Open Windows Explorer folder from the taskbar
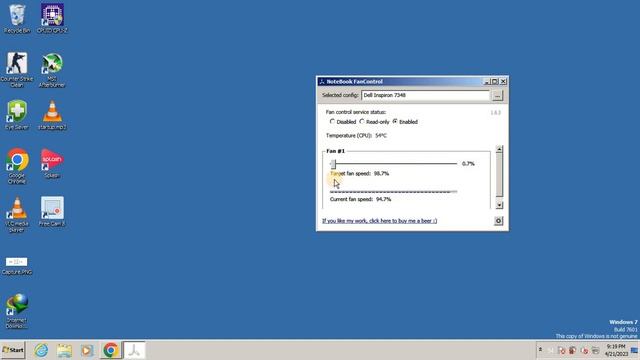 (64, 350)
